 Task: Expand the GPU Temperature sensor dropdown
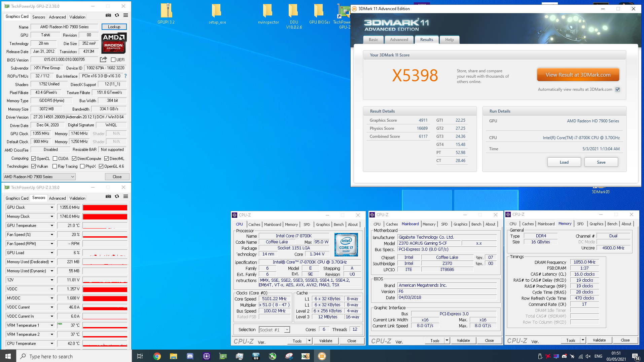(x=52, y=226)
